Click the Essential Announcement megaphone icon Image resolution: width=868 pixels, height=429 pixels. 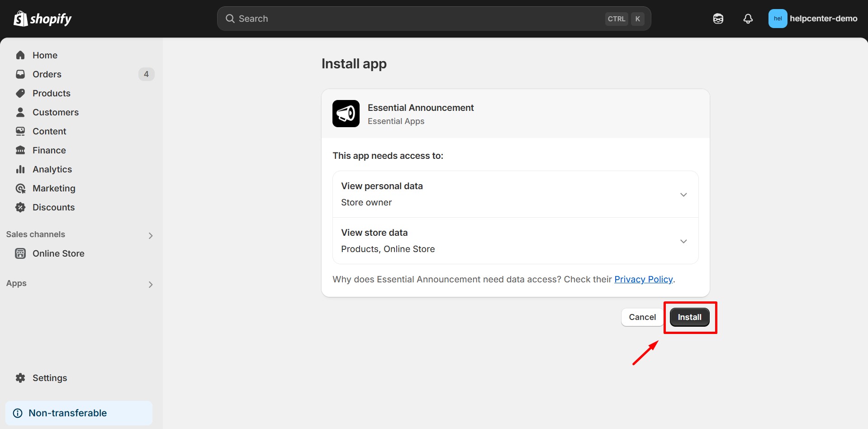[346, 114]
